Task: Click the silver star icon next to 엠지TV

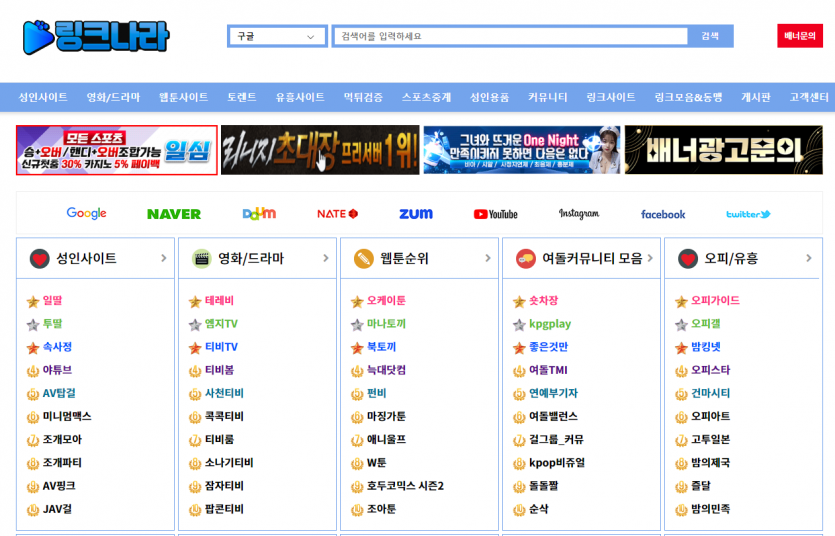Action: coord(195,325)
